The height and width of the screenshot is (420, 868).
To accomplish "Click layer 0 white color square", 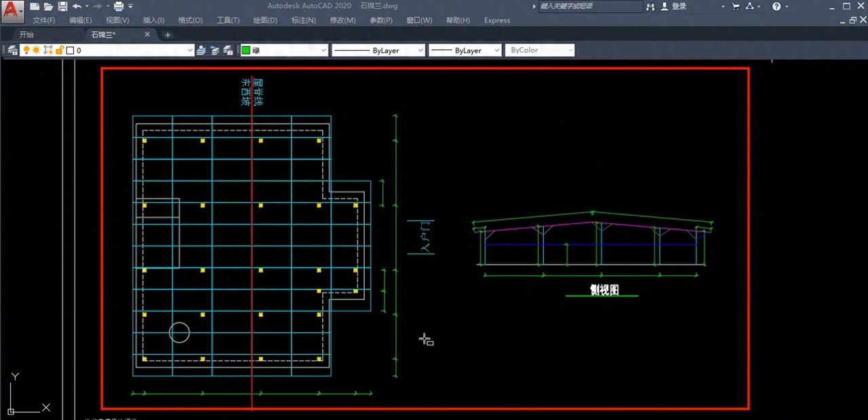I will pos(69,50).
